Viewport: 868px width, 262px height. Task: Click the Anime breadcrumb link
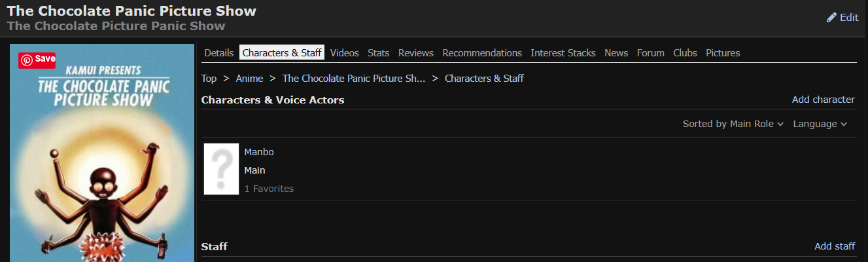pyautogui.click(x=249, y=79)
